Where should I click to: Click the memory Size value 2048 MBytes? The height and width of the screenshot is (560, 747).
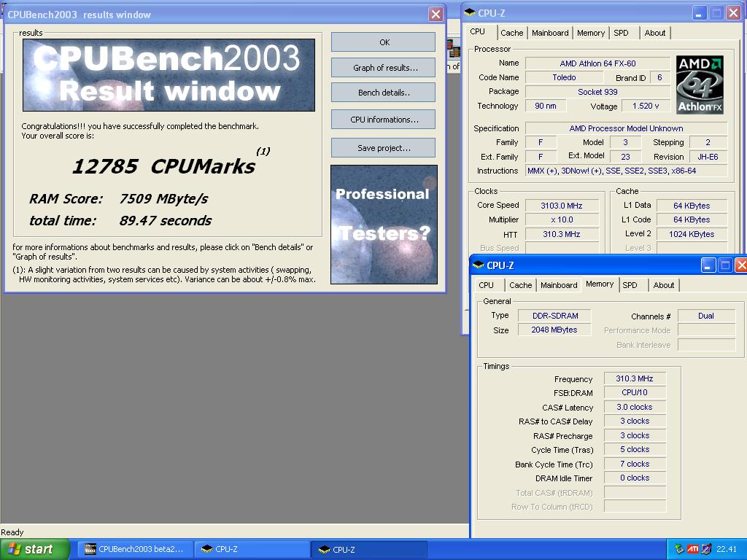(555, 330)
